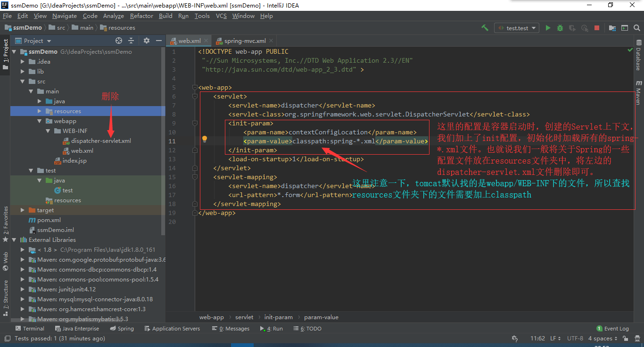Expand the Maven: junit:junit:4.12 library
The height and width of the screenshot is (347, 644).
click(22, 289)
